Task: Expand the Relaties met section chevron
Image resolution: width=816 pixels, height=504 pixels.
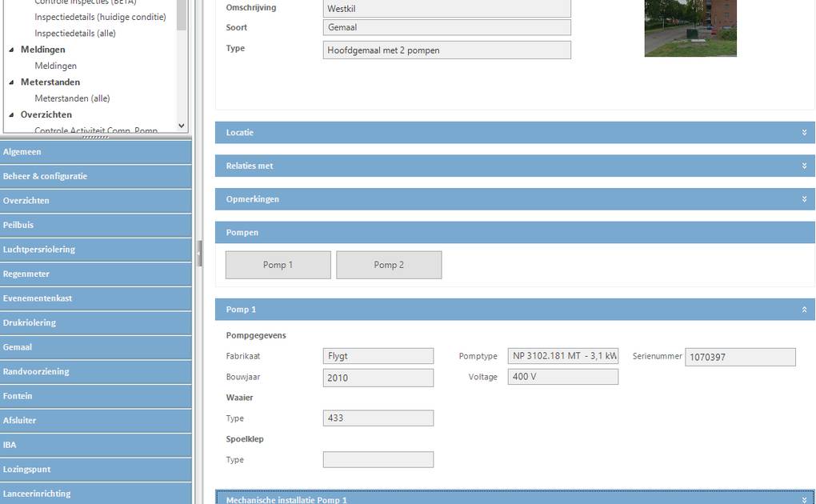Action: [804, 166]
